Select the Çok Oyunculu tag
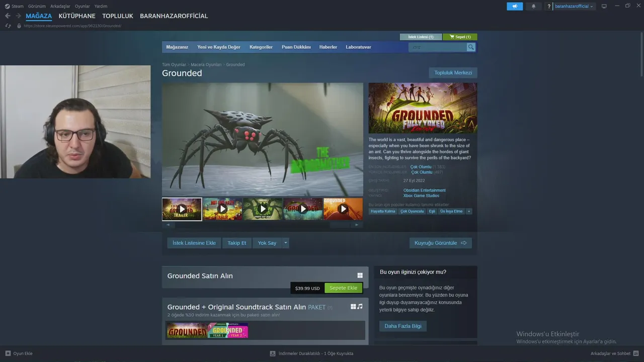Image resolution: width=644 pixels, height=362 pixels. (x=412, y=212)
